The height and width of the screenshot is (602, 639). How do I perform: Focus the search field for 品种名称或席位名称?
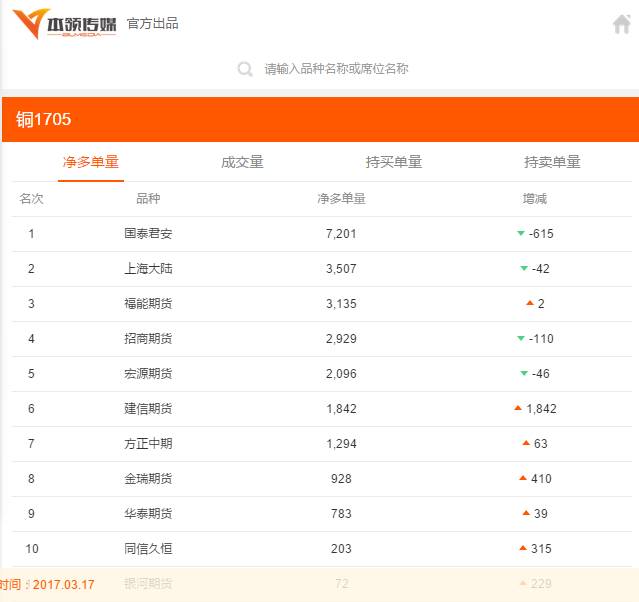coord(336,69)
